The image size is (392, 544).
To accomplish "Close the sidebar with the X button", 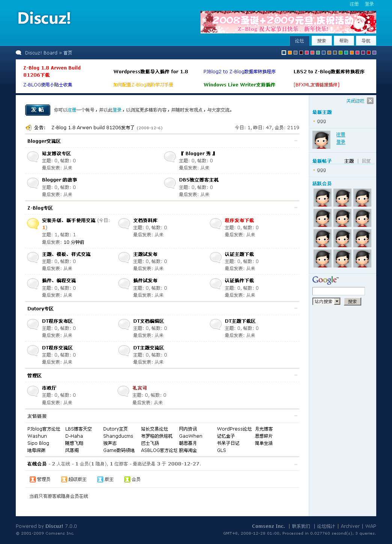I will 370,101.
